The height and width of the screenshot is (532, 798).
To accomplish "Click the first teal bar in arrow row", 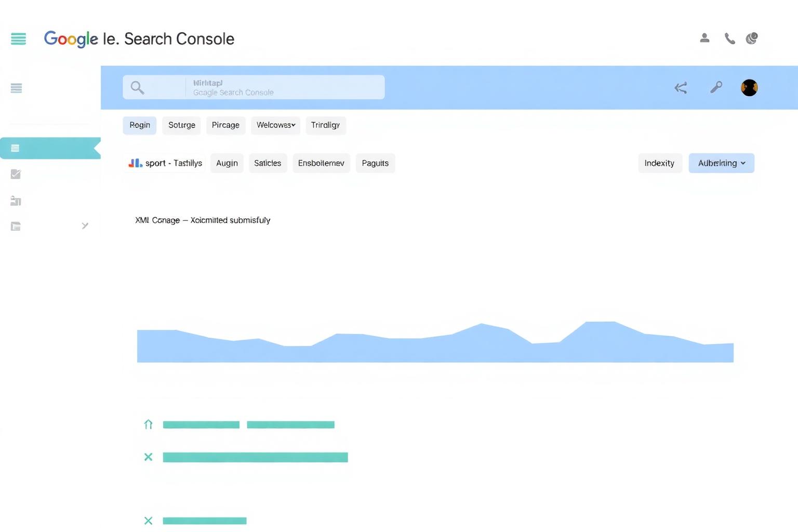I will tap(201, 425).
